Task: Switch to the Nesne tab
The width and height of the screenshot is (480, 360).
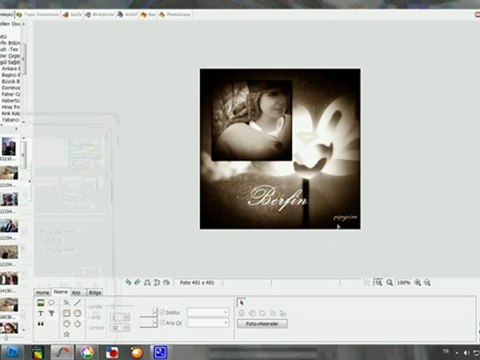Action: coord(61,292)
